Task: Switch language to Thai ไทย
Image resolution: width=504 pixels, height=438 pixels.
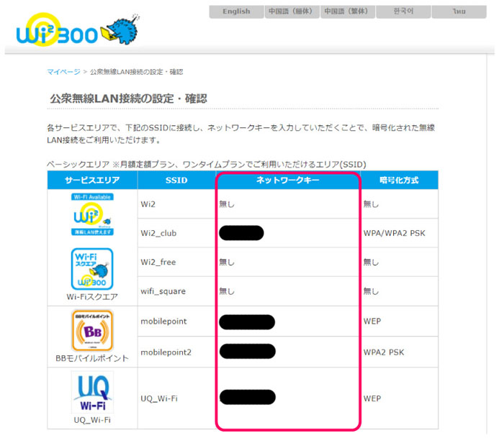Action: [459, 12]
